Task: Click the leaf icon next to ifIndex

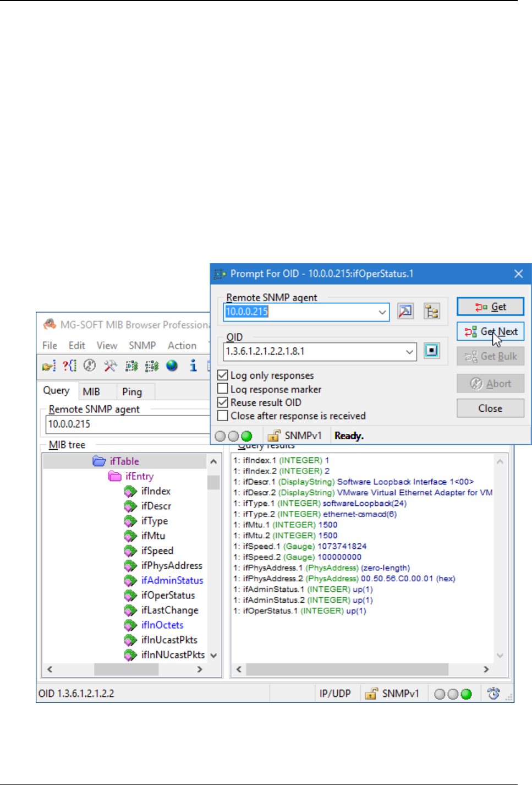Action: tap(130, 491)
